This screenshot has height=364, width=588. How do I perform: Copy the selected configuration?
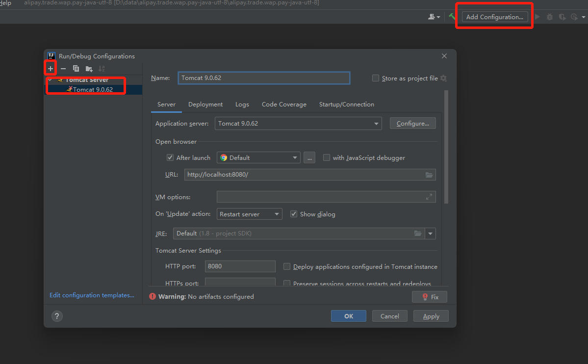(x=76, y=69)
